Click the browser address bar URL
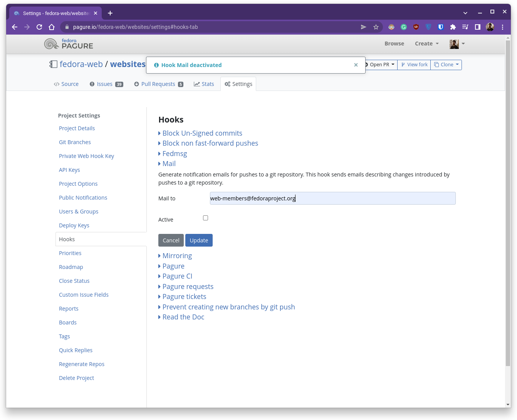The width and height of the screenshot is (517, 420). coord(136,27)
